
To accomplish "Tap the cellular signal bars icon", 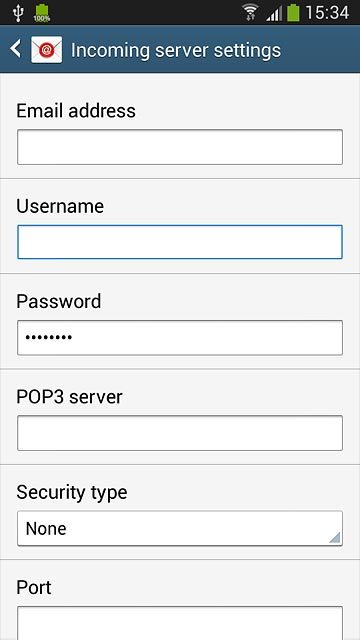I will click(274, 13).
